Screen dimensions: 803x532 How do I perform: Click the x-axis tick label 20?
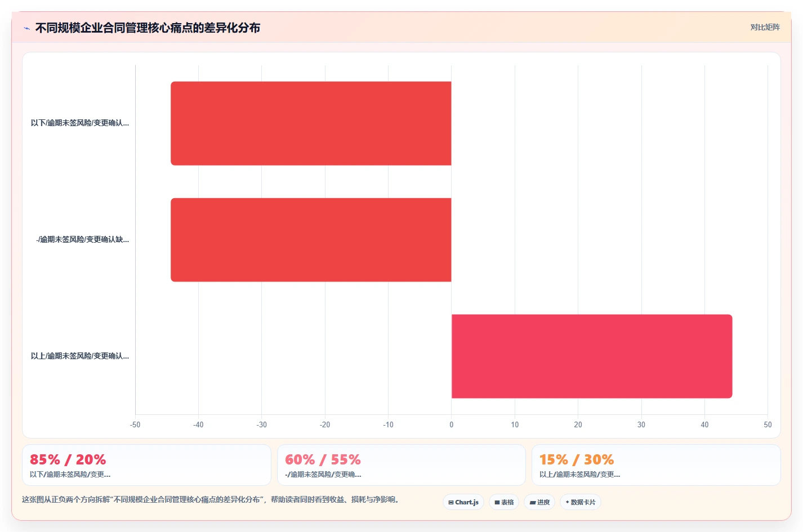pos(578,424)
